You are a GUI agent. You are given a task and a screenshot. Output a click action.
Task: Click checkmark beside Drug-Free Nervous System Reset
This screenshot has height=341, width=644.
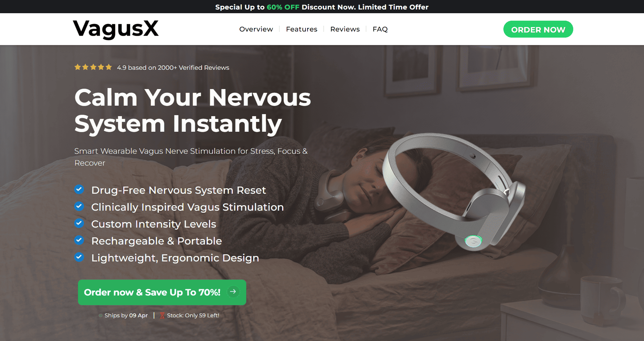coord(79,189)
